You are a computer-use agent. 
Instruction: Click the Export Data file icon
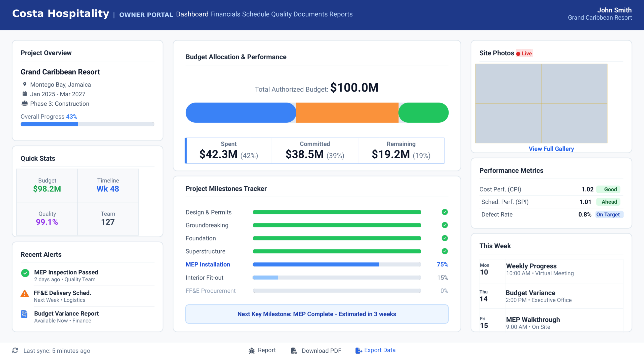click(x=359, y=350)
